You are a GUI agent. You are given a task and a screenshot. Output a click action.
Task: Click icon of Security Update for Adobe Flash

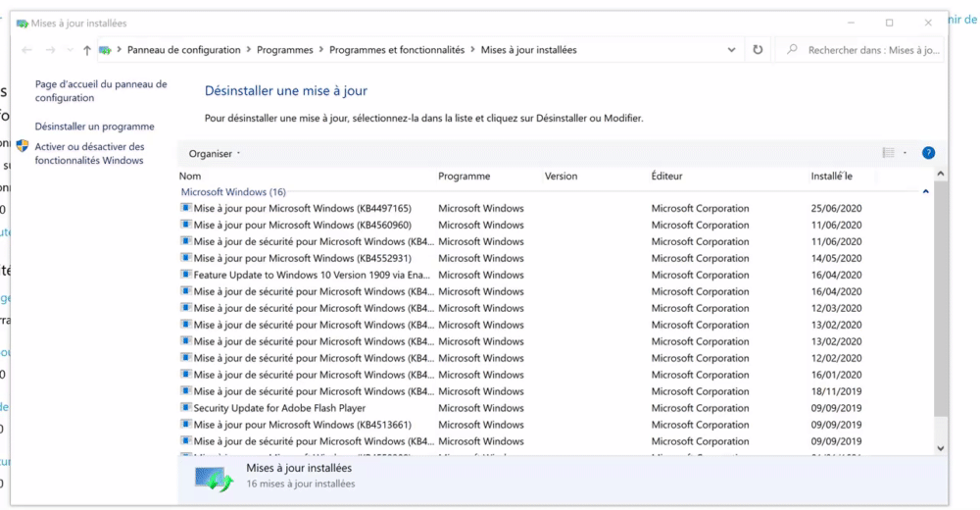coord(185,407)
